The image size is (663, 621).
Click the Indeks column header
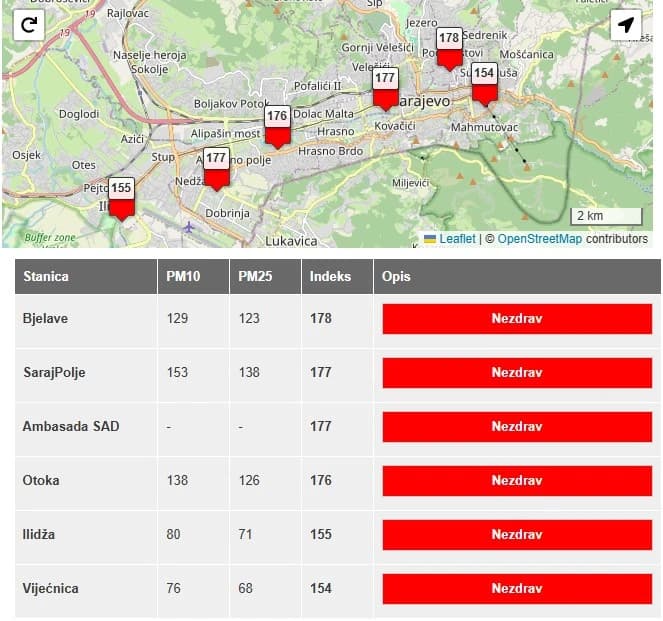[330, 276]
